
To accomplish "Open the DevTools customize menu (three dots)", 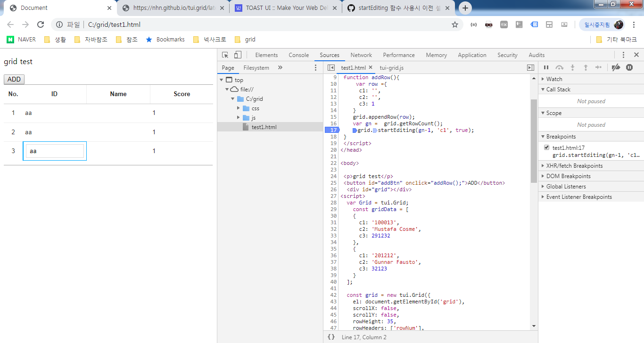I will click(x=623, y=55).
